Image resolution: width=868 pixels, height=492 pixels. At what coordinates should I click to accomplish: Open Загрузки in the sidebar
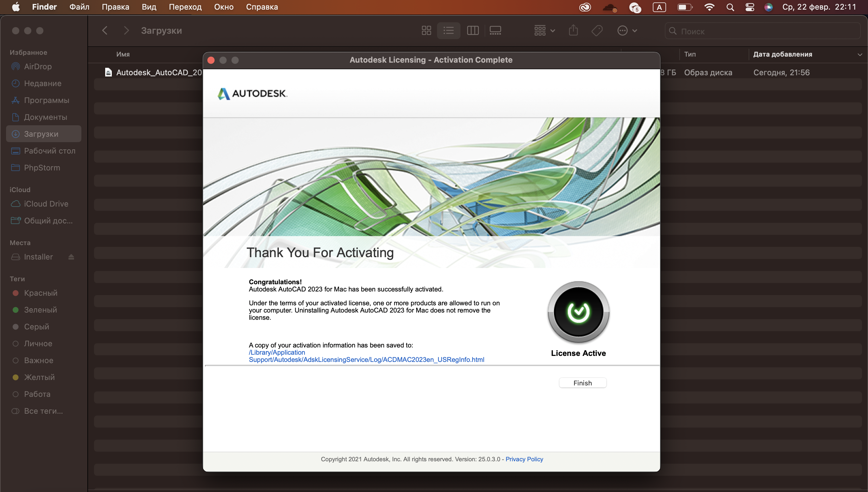44,134
